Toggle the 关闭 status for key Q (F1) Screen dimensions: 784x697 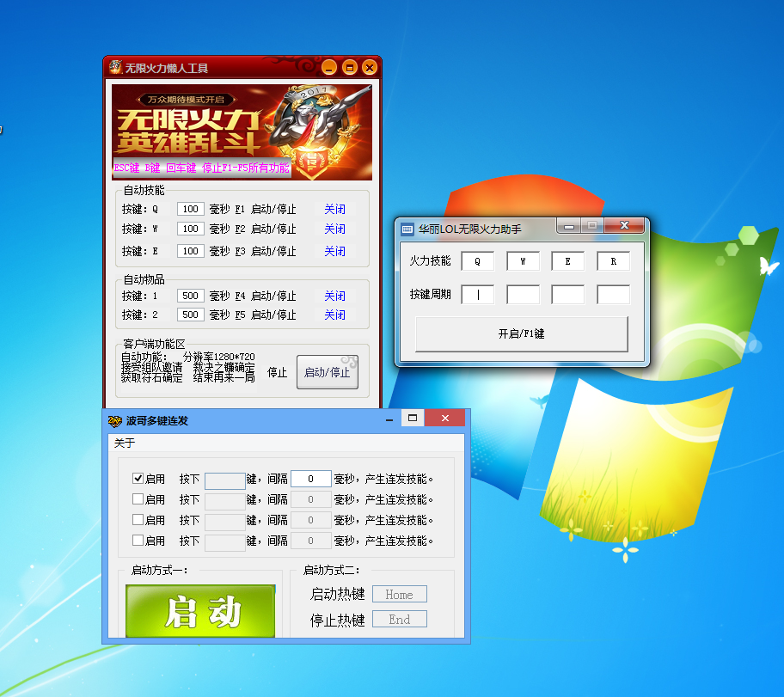pyautogui.click(x=334, y=209)
